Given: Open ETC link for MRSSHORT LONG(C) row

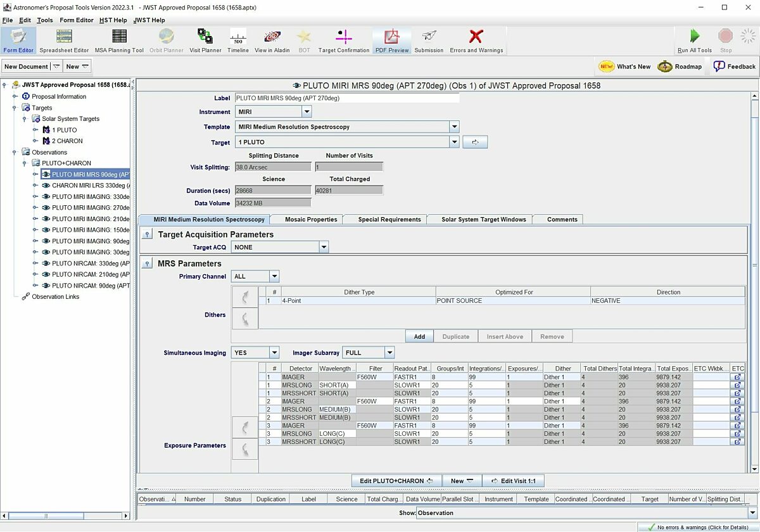Looking at the screenshot, I should [x=738, y=441].
